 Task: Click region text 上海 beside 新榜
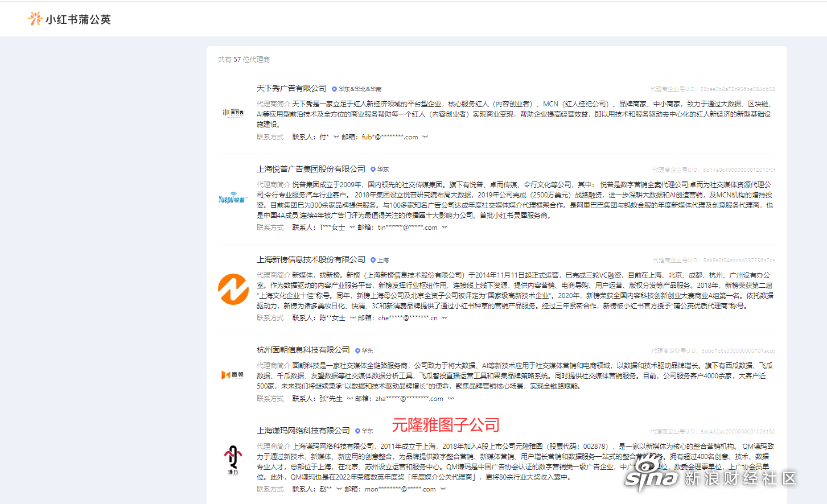(x=383, y=261)
